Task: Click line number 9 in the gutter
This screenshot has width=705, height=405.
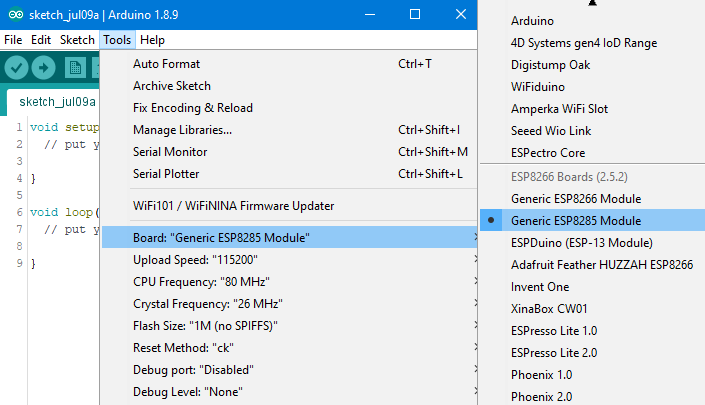Action: (x=19, y=263)
